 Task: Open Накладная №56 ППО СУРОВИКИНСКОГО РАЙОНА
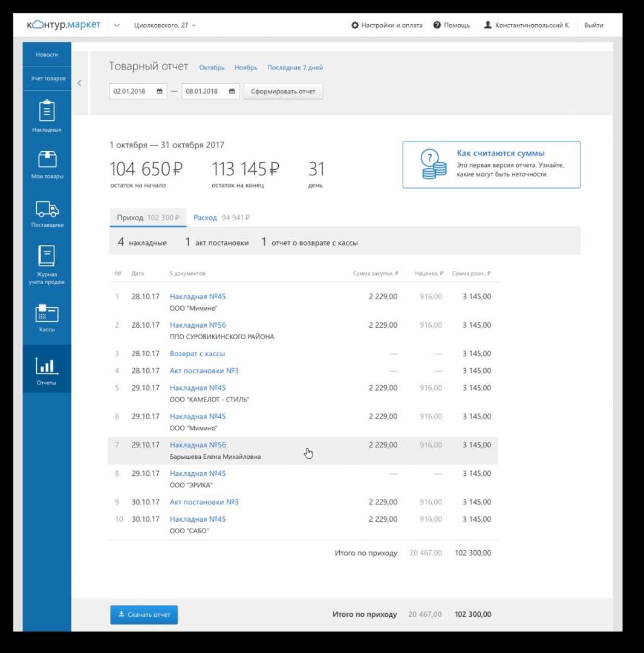(x=198, y=325)
